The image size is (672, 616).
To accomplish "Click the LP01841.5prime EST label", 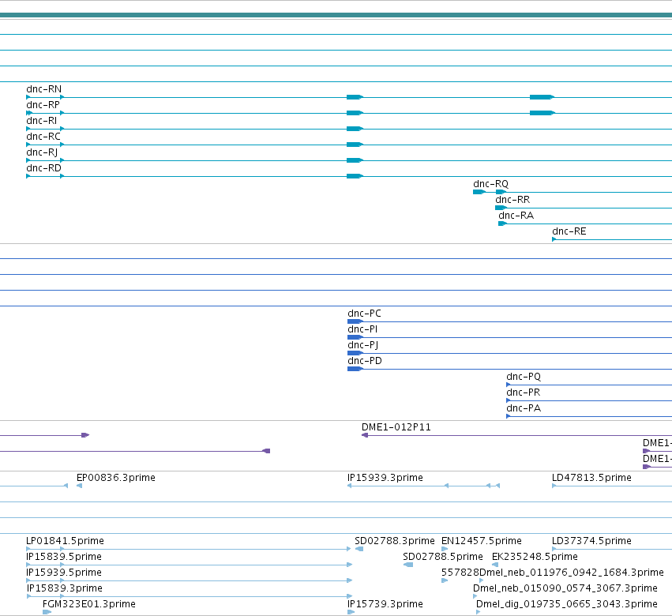I will 65,541.
